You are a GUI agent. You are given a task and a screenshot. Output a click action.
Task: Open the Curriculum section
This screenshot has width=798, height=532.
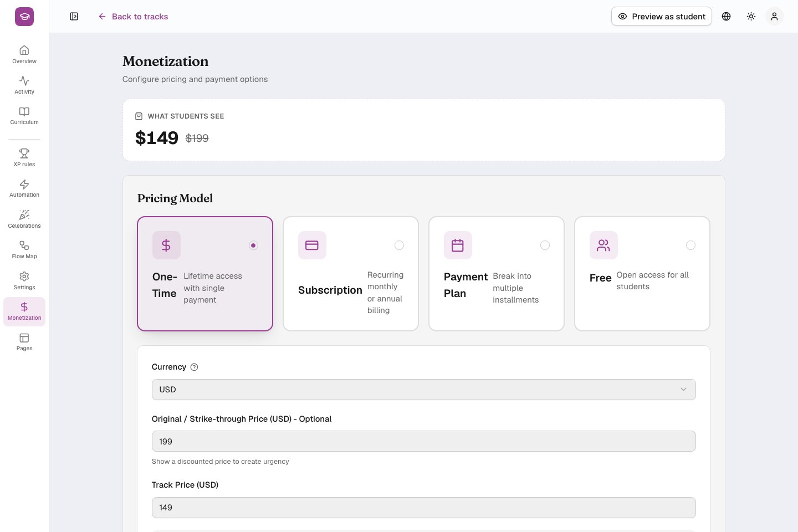coord(24,115)
